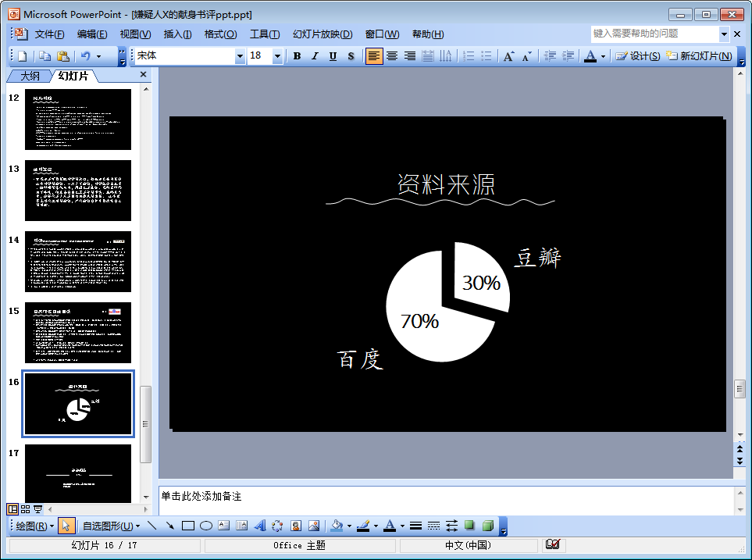Image resolution: width=752 pixels, height=560 pixels.
Task: Select the Line drawing tool
Action: coord(152,526)
